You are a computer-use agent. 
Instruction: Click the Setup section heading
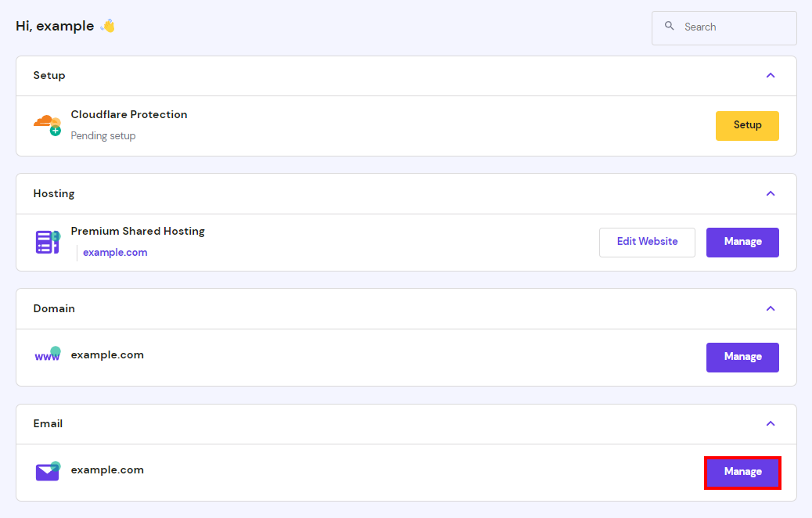pyautogui.click(x=49, y=76)
